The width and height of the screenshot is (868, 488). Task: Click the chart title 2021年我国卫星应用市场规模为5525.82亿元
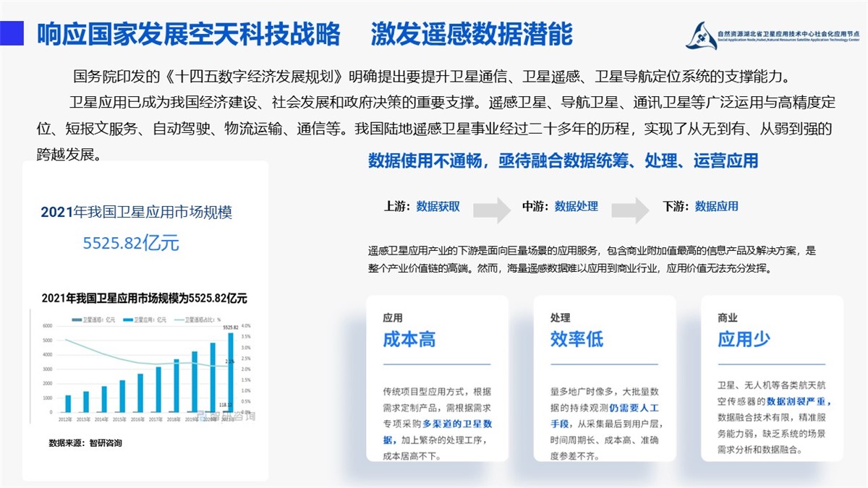pyautogui.click(x=144, y=298)
